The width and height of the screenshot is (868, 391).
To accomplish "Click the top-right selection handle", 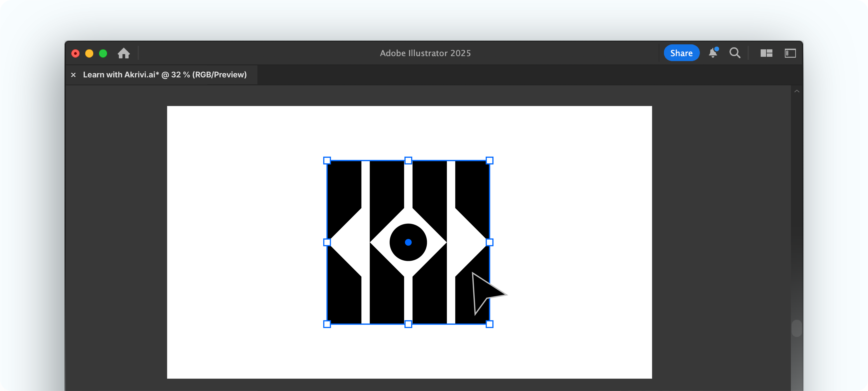I will pos(490,161).
